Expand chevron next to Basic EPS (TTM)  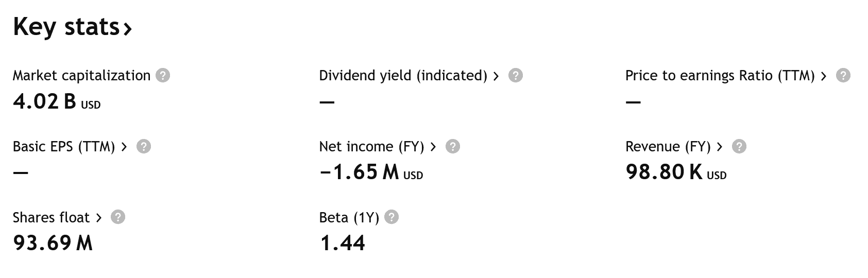click(124, 147)
